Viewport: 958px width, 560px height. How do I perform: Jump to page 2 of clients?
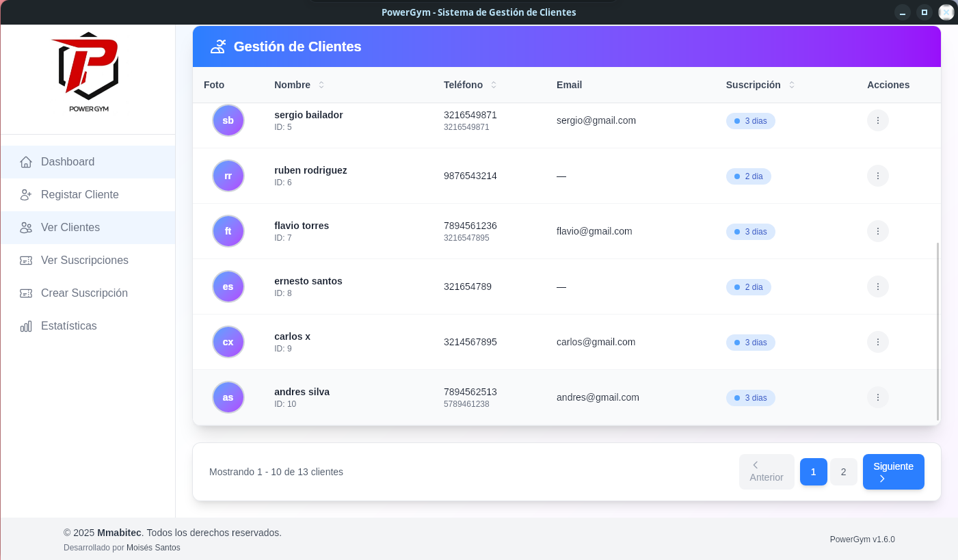pyautogui.click(x=844, y=472)
